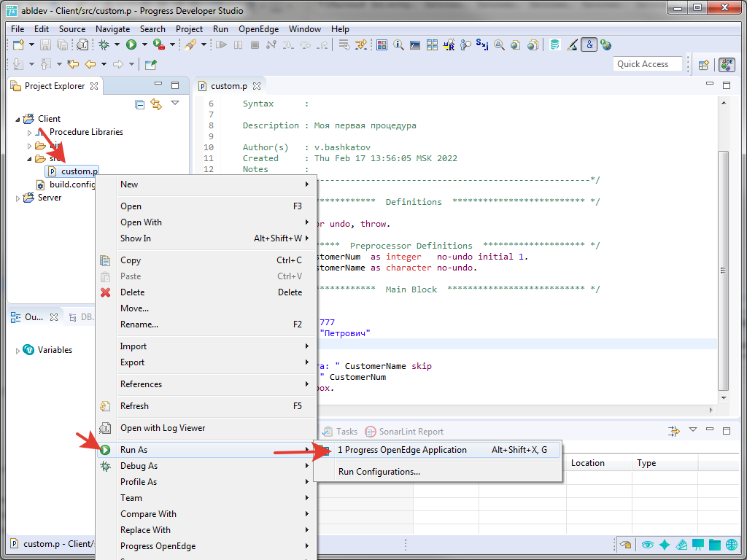
Task: Click the presentation board status bar icon
Action: point(698,545)
